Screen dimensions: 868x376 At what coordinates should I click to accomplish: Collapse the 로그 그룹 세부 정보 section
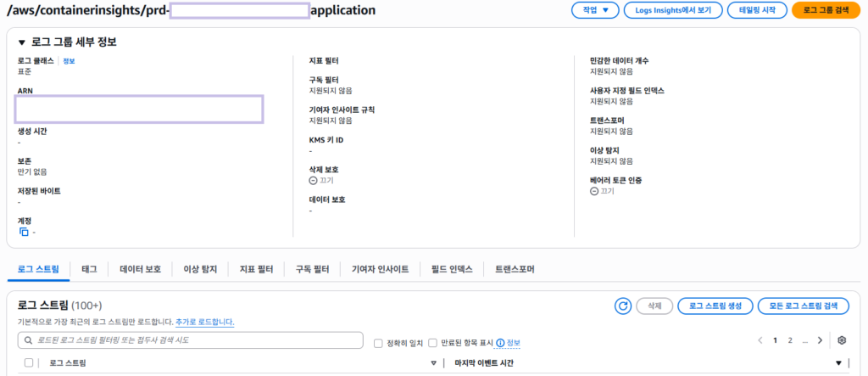click(x=21, y=42)
